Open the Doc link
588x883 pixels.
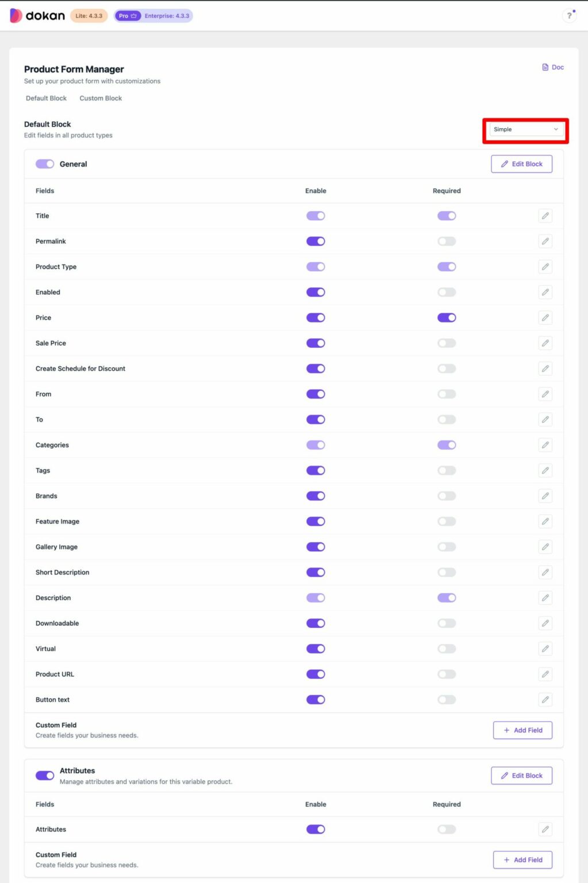[553, 67]
